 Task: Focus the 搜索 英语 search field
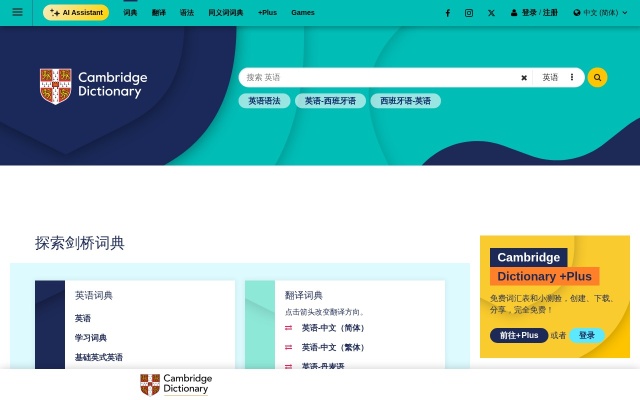click(x=375, y=77)
